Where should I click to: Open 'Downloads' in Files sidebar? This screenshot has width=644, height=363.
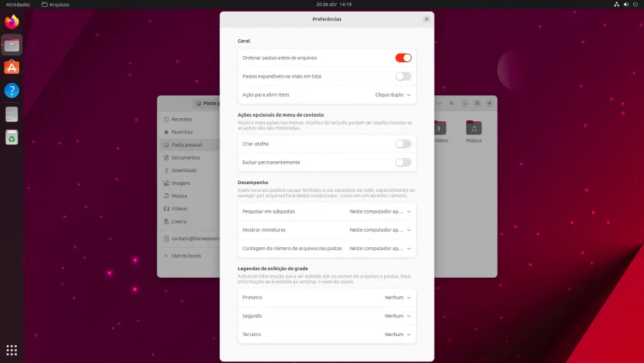coord(189,170)
